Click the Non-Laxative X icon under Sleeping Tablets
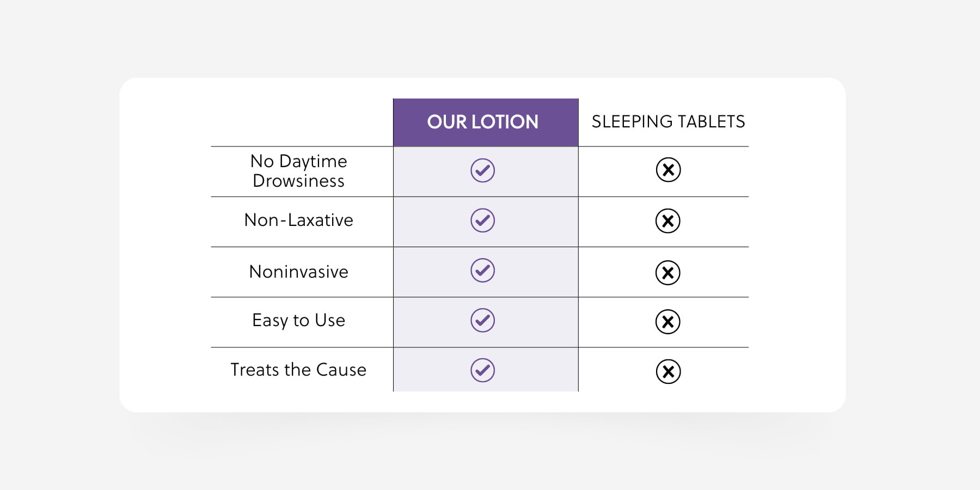980x490 pixels. pyautogui.click(x=668, y=221)
